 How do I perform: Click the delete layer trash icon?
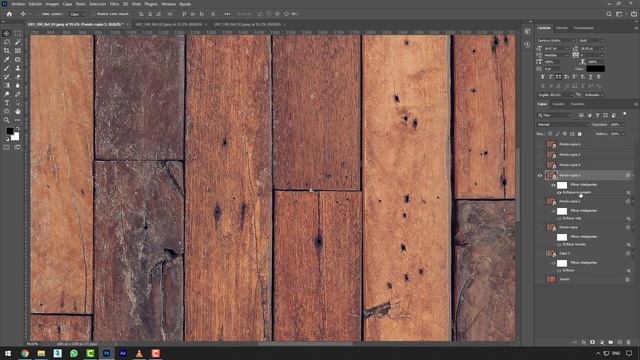click(x=629, y=342)
